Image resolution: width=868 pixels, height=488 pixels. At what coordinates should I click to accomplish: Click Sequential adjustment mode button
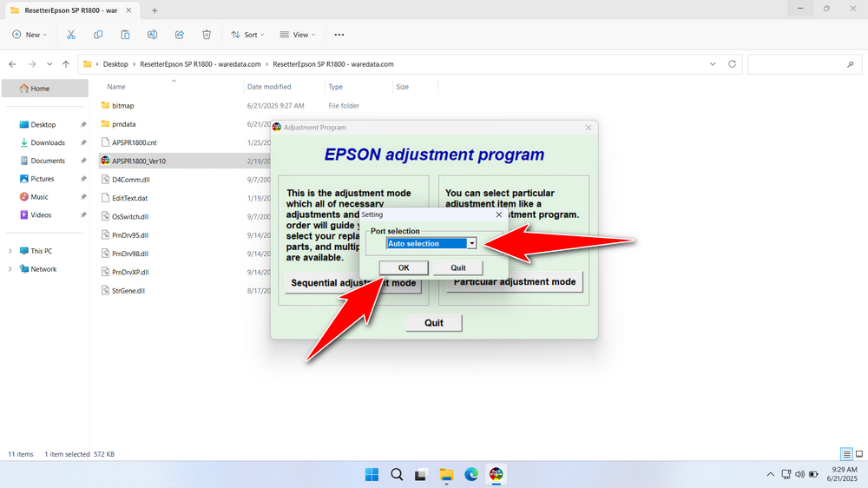click(353, 283)
